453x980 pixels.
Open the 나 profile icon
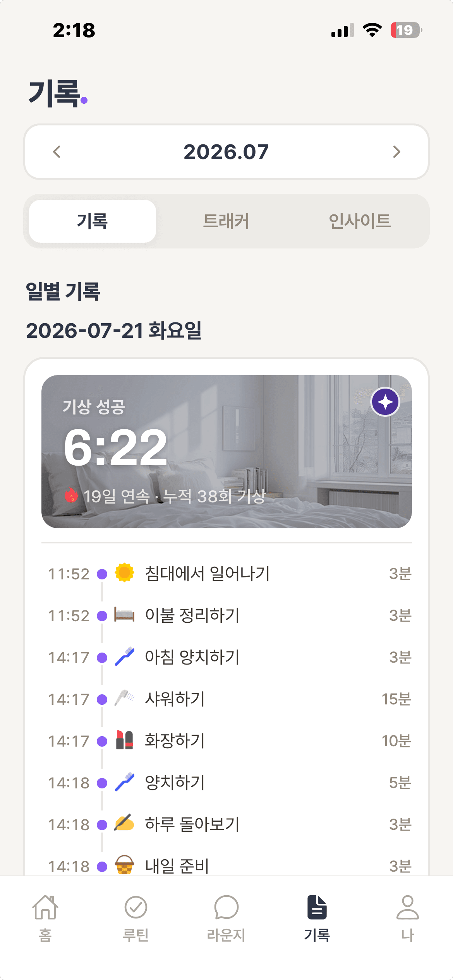pyautogui.click(x=407, y=907)
